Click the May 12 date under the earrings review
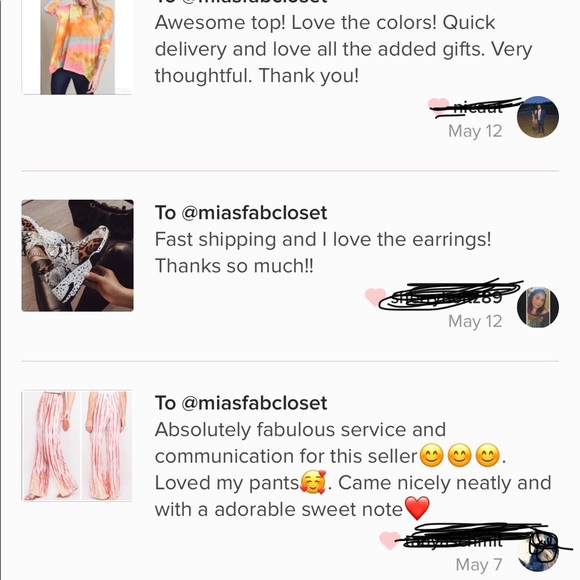580x580 pixels. coord(475,321)
